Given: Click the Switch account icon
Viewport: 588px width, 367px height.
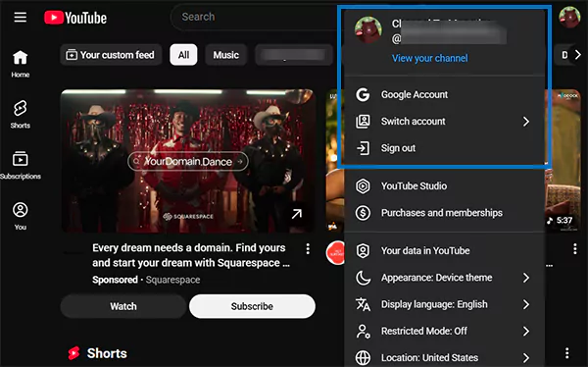Looking at the screenshot, I should [x=363, y=122].
